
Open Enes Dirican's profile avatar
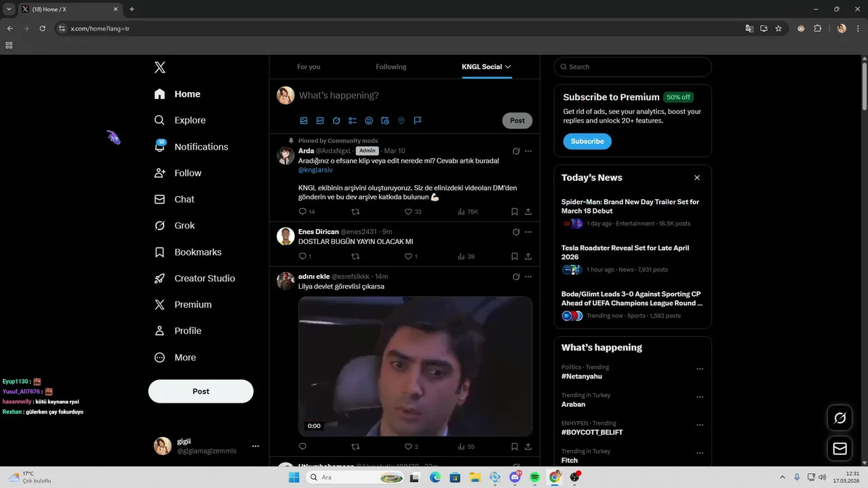pyautogui.click(x=285, y=236)
